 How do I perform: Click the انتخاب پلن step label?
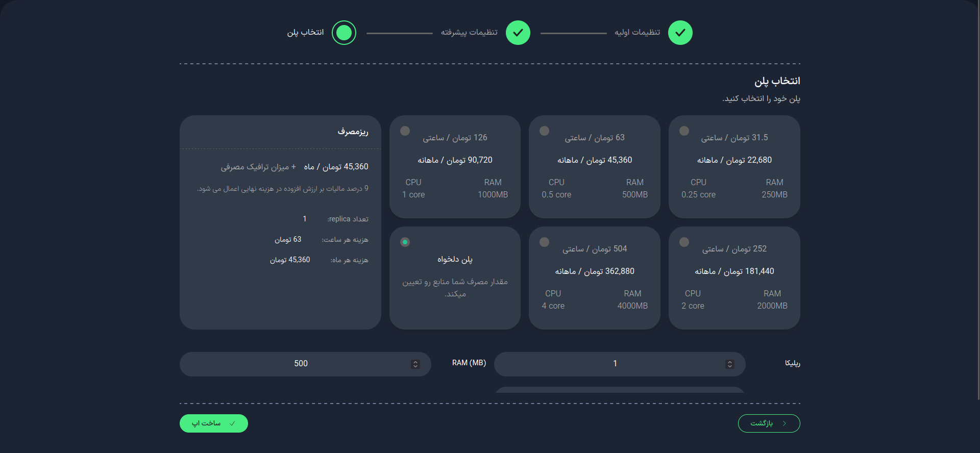click(x=305, y=32)
